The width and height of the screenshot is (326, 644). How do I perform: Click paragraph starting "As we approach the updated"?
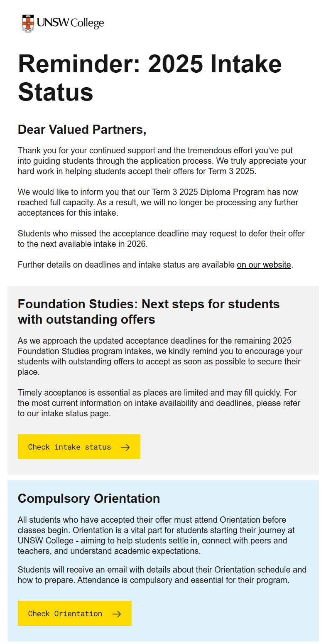pyautogui.click(x=160, y=356)
